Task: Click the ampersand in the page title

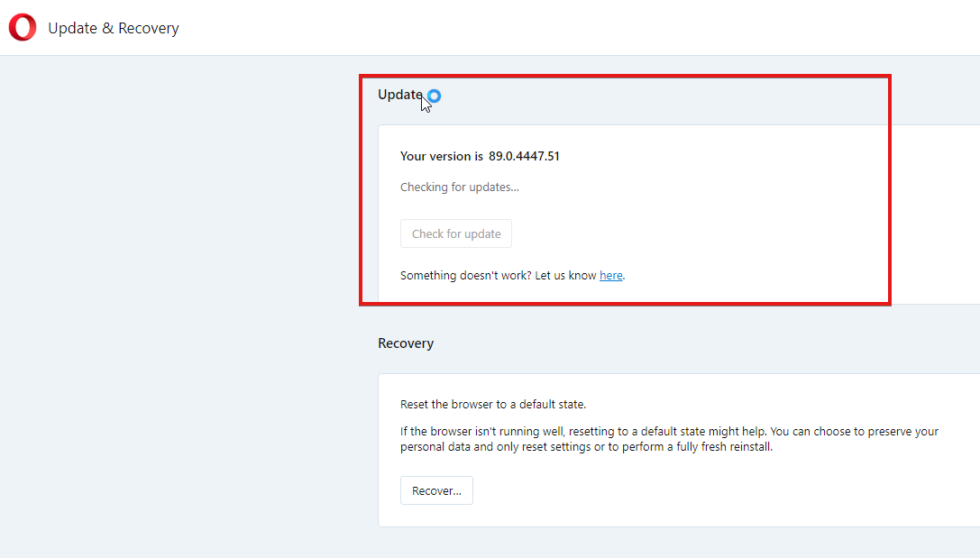Action: pos(107,28)
